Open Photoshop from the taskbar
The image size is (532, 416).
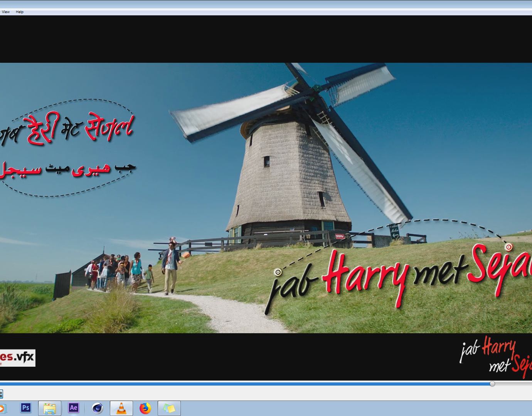coord(26,408)
